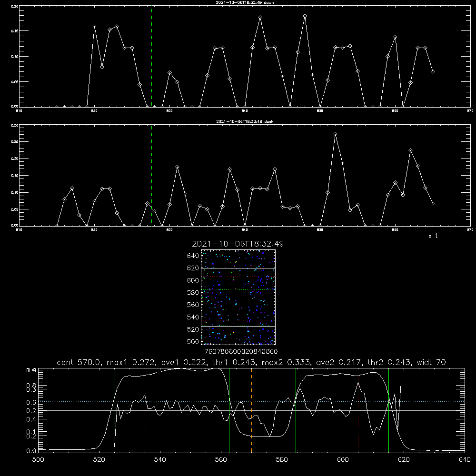Click the 0.0 label on the bottom plot y-axis

coord(31,451)
